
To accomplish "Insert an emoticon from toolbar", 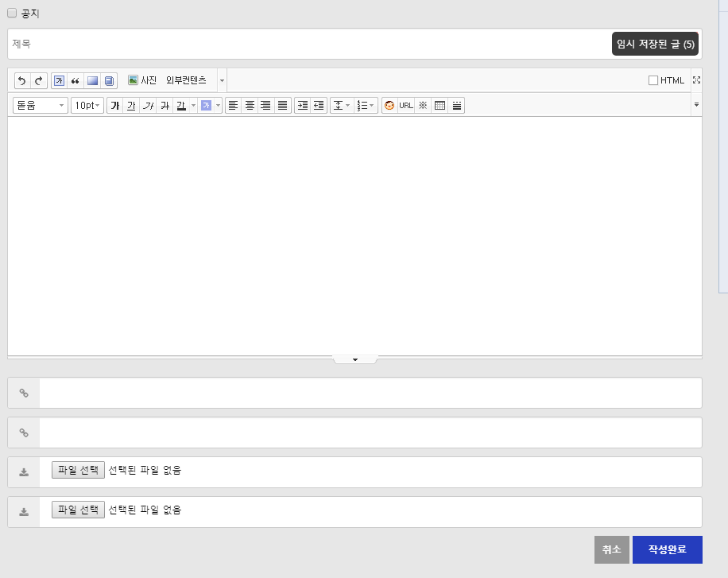I will pyautogui.click(x=389, y=106).
